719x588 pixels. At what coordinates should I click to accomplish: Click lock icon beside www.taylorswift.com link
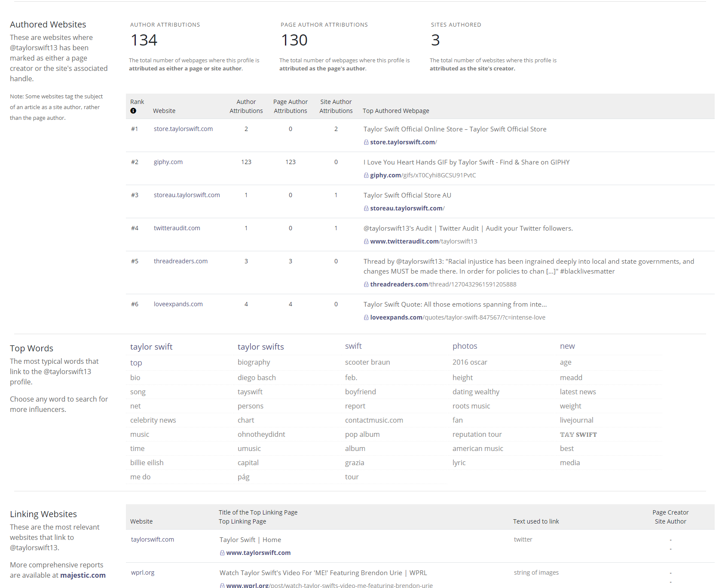(222, 553)
